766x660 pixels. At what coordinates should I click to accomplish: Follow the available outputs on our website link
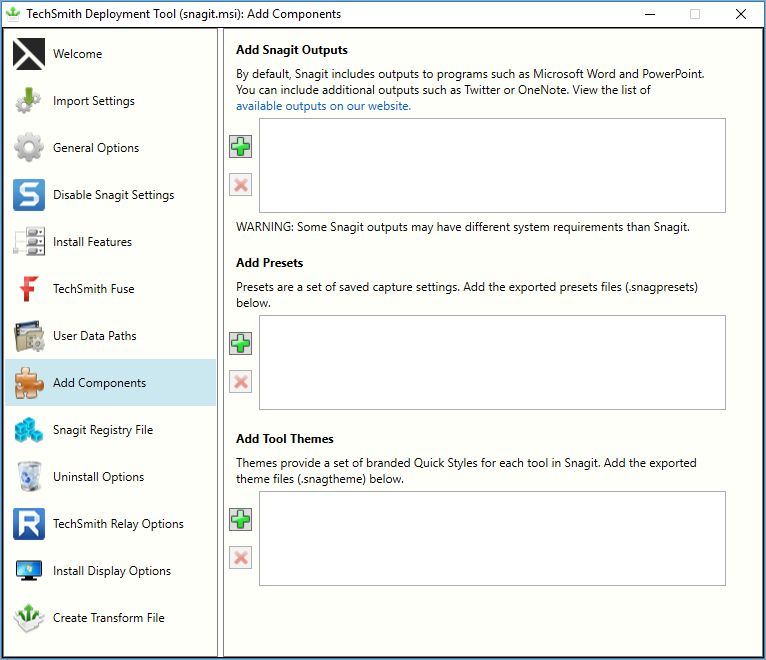click(x=323, y=106)
